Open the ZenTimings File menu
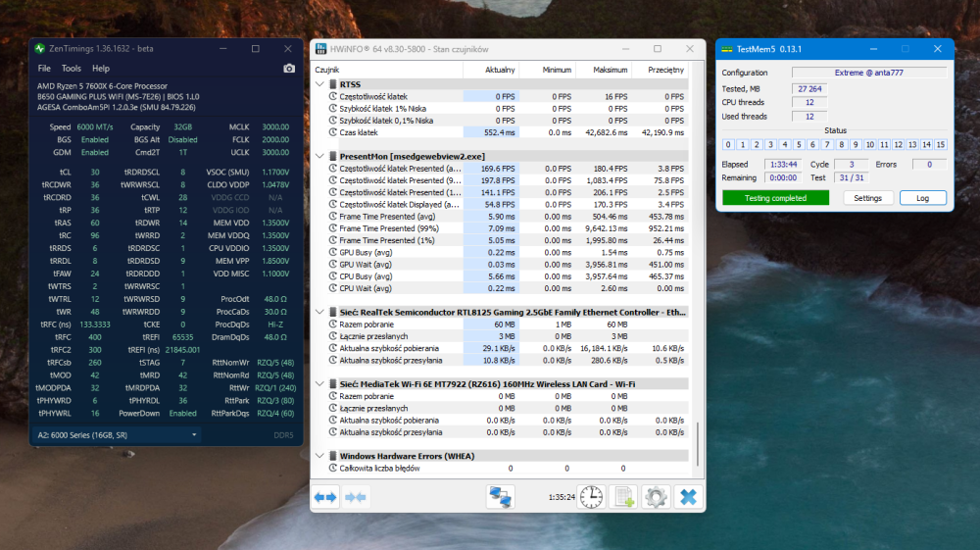 click(44, 69)
